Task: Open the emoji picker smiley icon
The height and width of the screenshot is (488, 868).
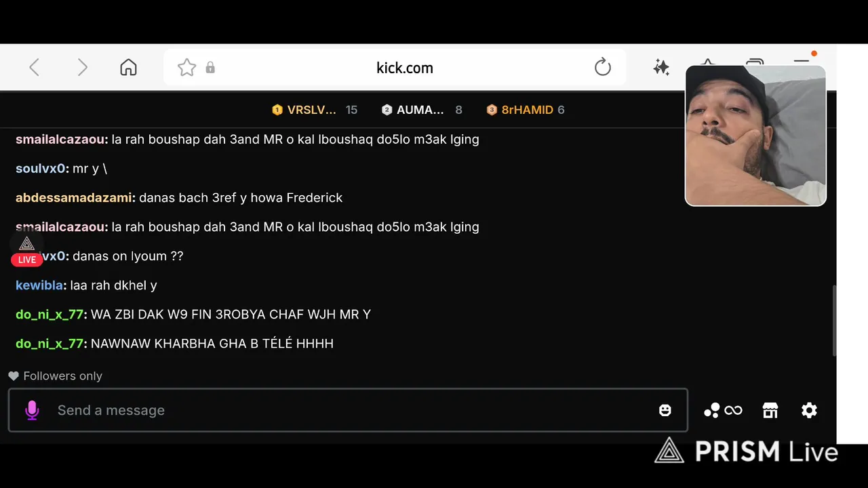Action: point(665,410)
